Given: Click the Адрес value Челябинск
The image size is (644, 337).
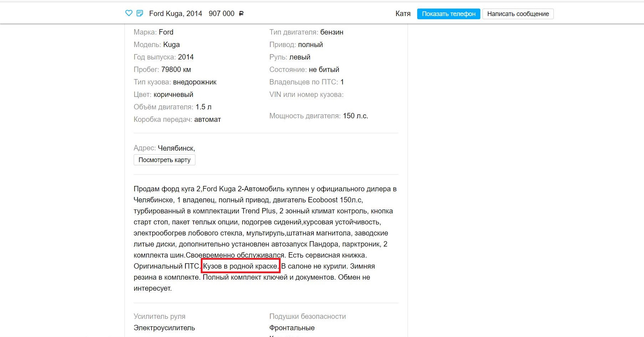Looking at the screenshot, I should [x=176, y=148].
